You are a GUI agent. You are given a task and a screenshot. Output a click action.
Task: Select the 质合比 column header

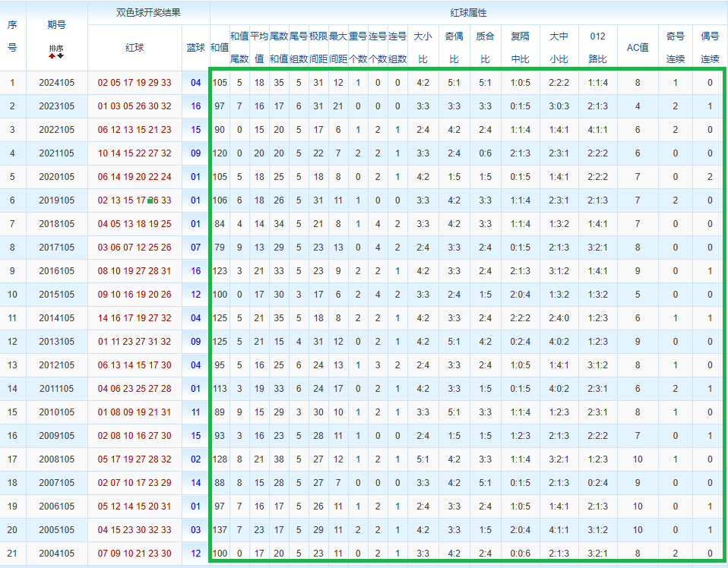click(x=484, y=47)
